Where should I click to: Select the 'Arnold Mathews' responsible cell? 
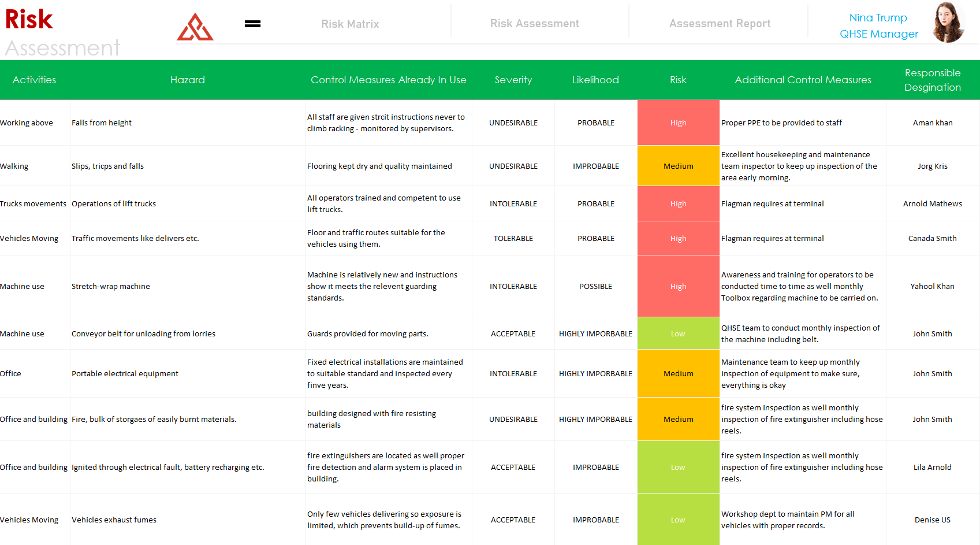pos(933,203)
